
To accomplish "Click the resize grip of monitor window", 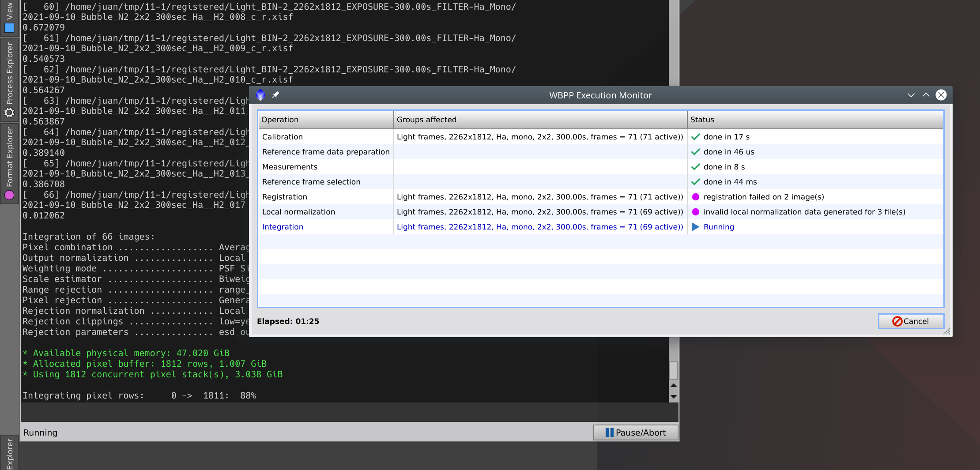I will 946,331.
